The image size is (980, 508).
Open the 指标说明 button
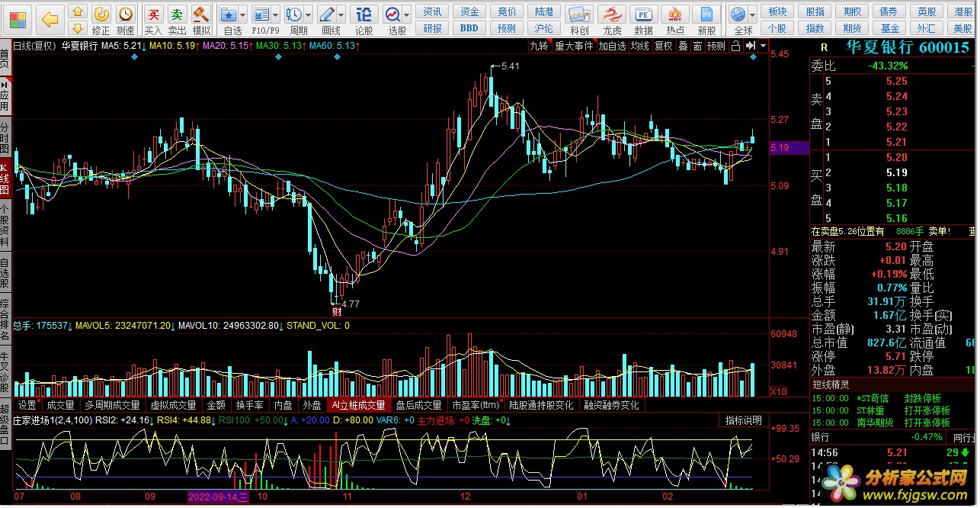point(743,420)
